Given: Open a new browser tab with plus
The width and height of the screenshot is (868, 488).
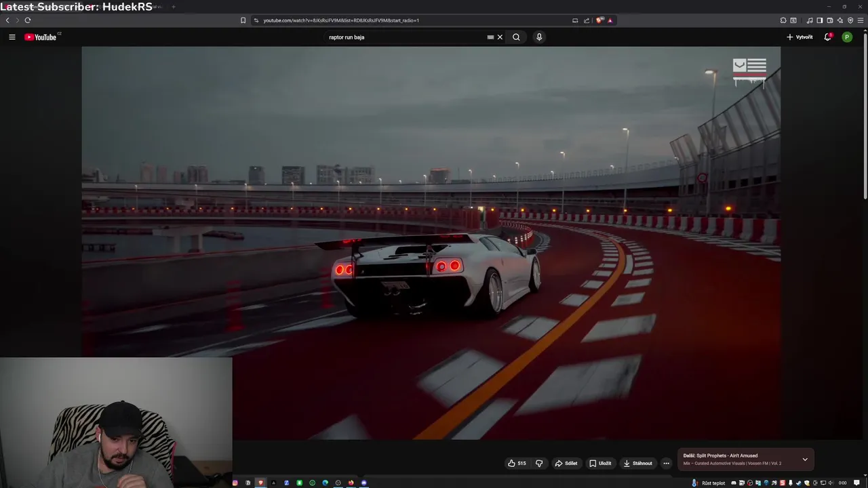Looking at the screenshot, I should point(174,7).
